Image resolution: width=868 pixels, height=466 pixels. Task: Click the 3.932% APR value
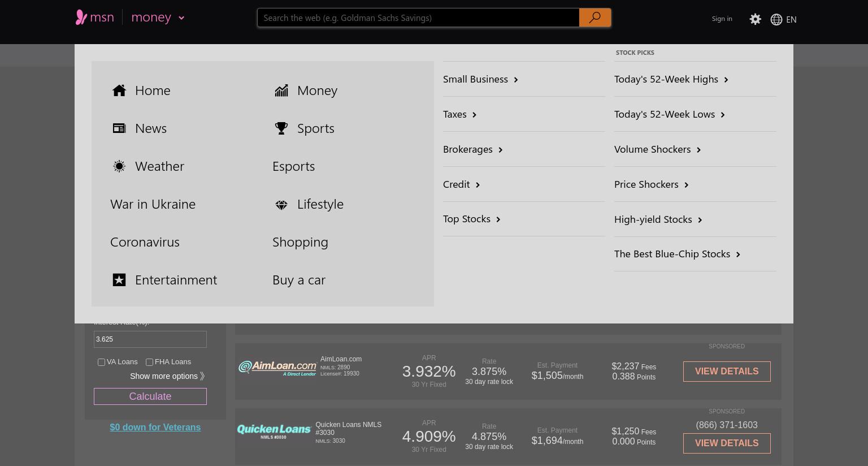tap(429, 372)
